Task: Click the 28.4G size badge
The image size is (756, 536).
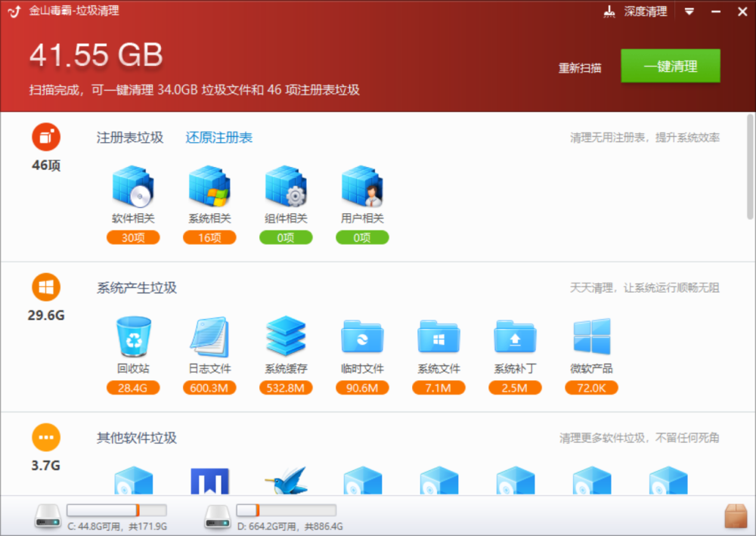Action: pos(133,388)
